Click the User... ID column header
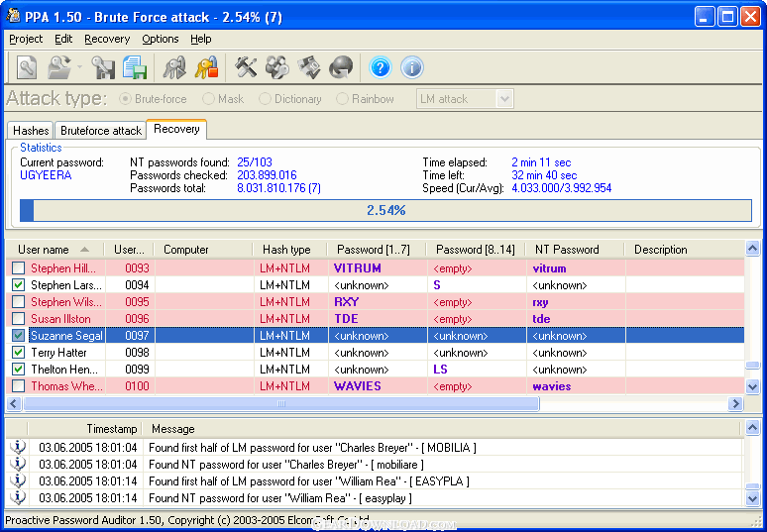767x532 pixels. click(129, 250)
